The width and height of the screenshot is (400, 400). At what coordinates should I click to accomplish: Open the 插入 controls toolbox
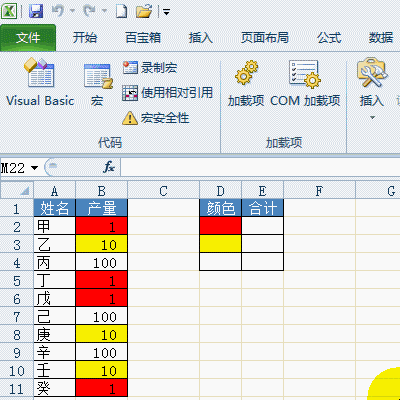(372, 82)
